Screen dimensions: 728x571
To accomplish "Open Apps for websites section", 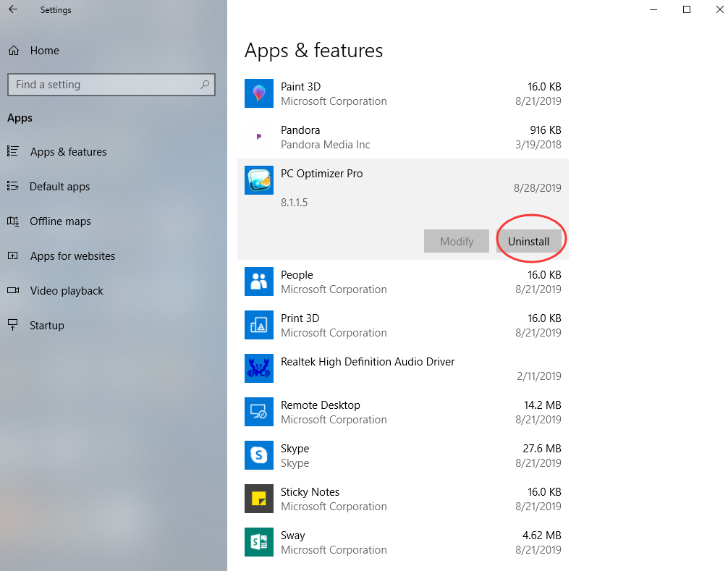I will (72, 255).
